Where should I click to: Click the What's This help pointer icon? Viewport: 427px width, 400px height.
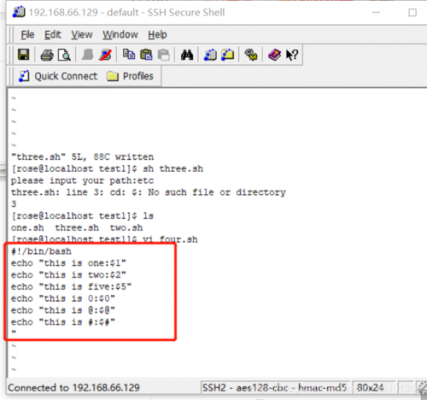coord(292,55)
